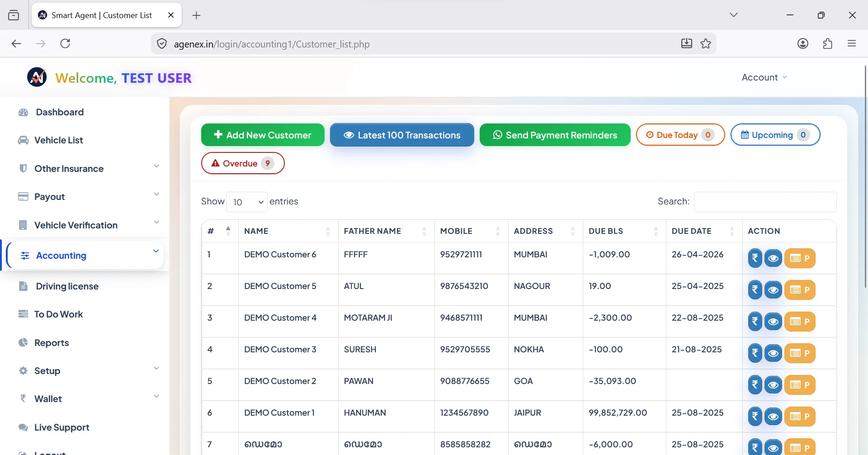View details eye icon for DEMO Customer 1
The image size is (868, 455).
[x=774, y=417]
